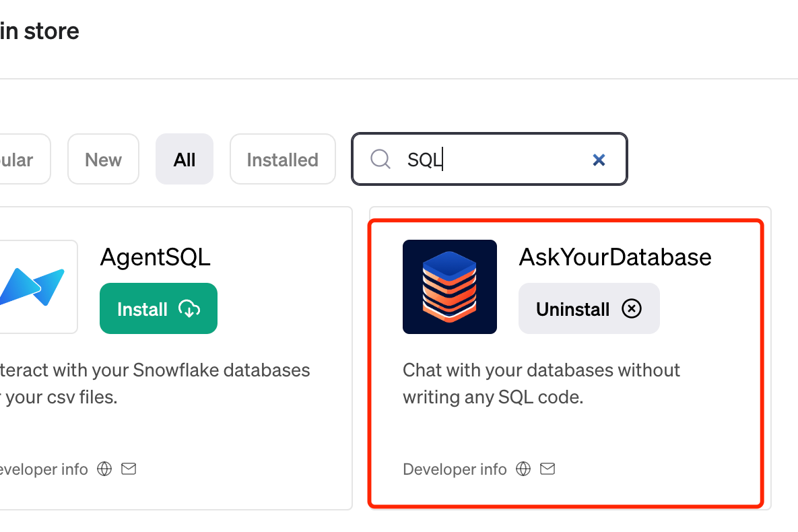Click the AgentSQL plugin logo
798x532 pixels.
coord(37,287)
